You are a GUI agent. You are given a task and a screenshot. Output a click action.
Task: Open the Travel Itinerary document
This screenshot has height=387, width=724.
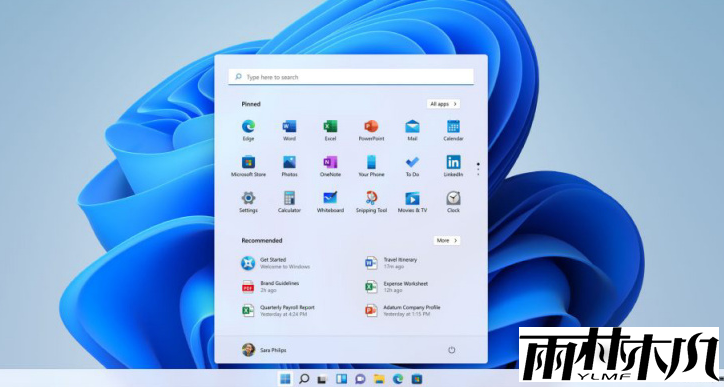click(391, 263)
